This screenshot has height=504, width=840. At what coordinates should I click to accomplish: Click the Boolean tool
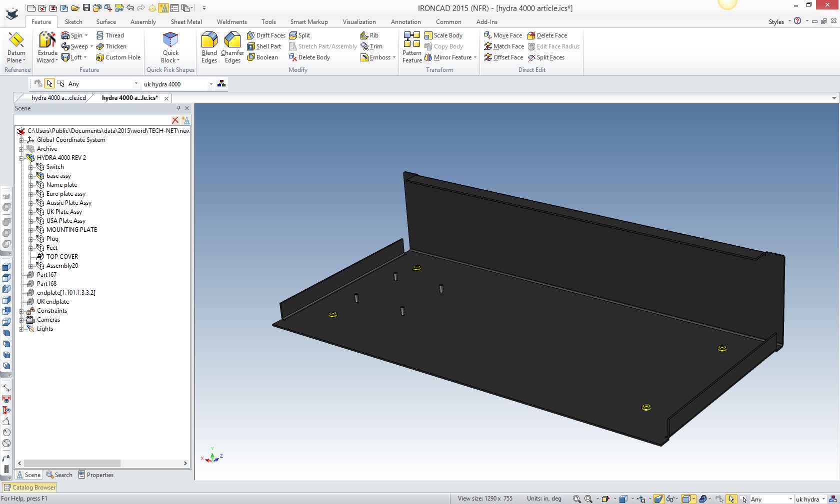point(262,57)
